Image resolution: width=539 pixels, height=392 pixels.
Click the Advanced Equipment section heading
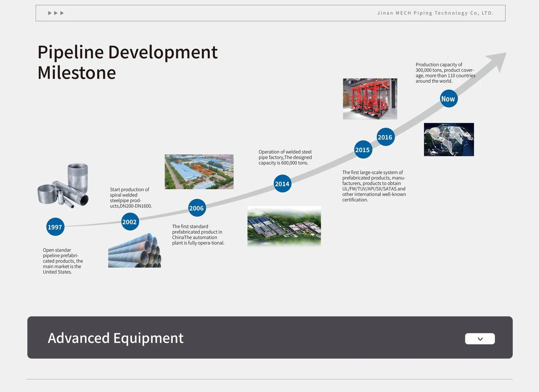(x=116, y=338)
